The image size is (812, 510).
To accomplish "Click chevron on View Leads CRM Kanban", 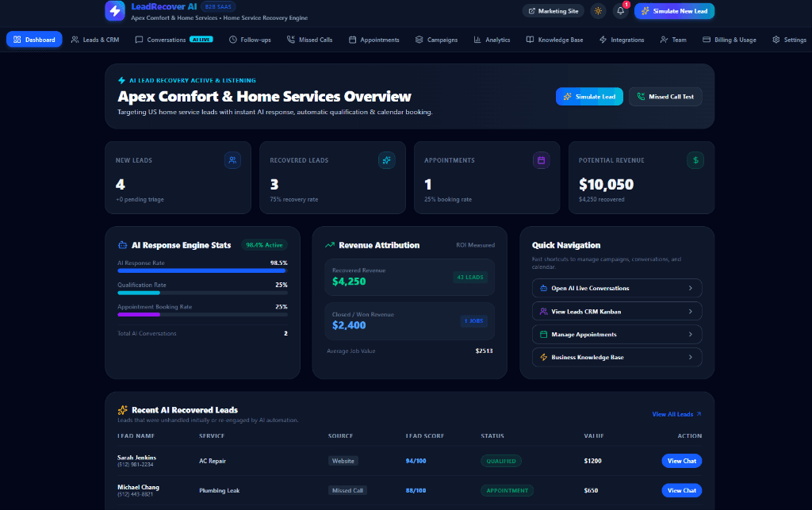I will [691, 312].
